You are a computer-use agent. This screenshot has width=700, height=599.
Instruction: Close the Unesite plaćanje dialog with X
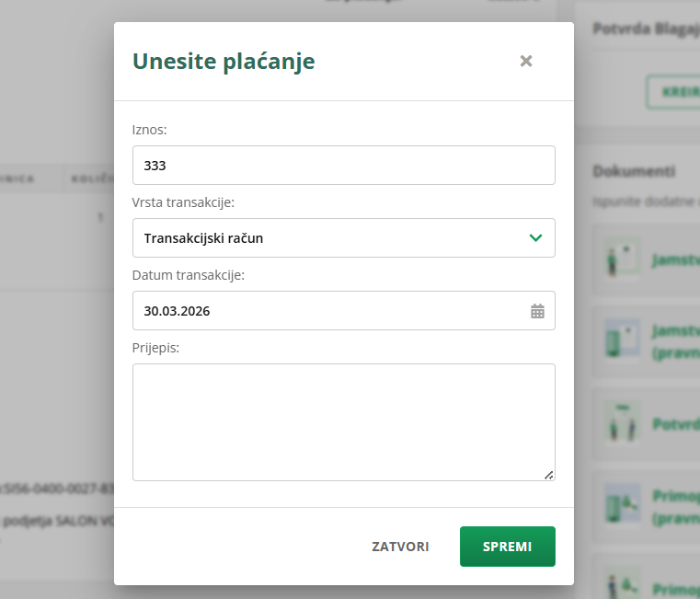pyautogui.click(x=526, y=61)
